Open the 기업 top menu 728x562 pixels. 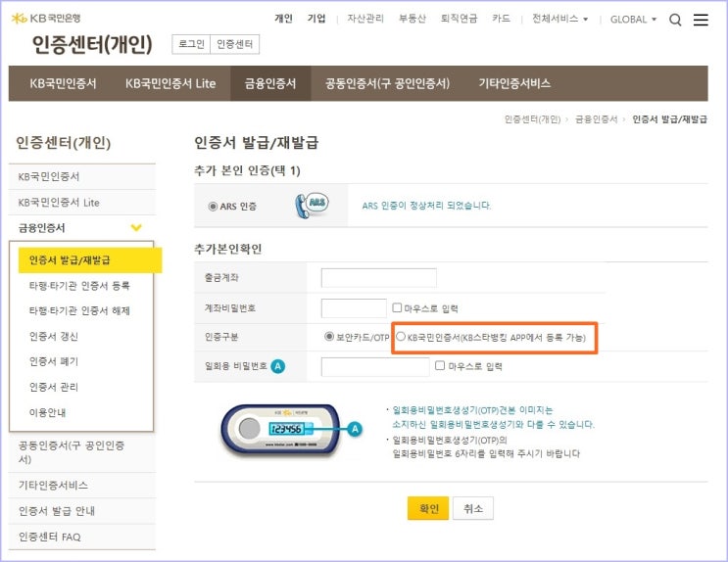316,18
